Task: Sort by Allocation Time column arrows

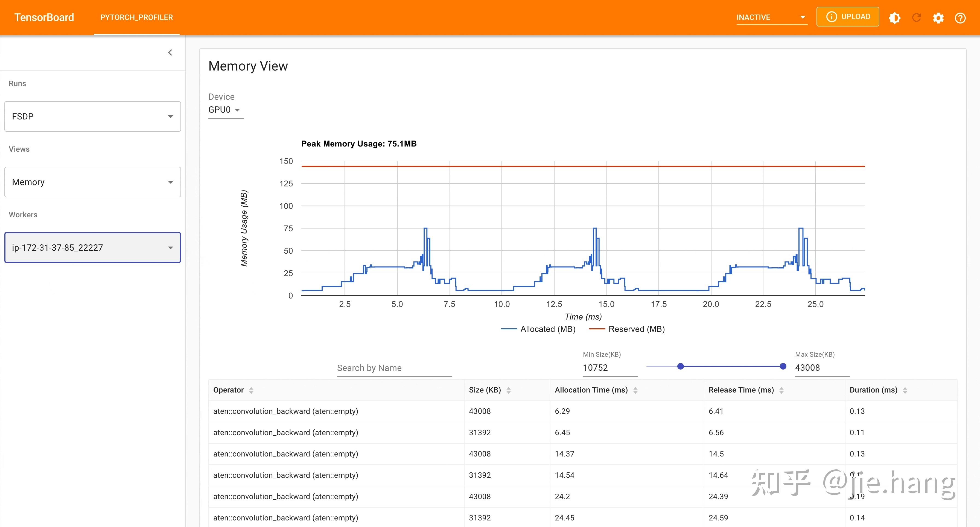Action: [635, 390]
